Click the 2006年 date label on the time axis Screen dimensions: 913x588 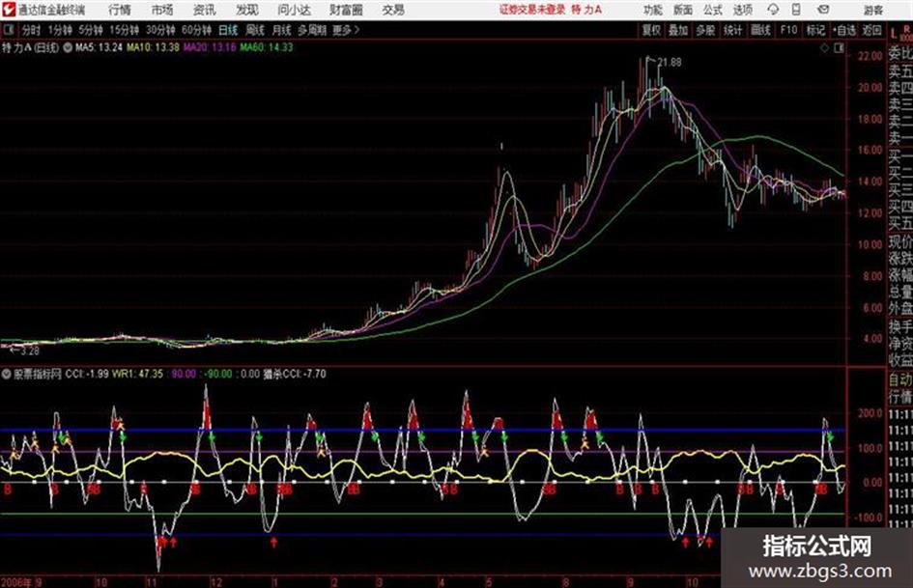pyautogui.click(x=16, y=582)
